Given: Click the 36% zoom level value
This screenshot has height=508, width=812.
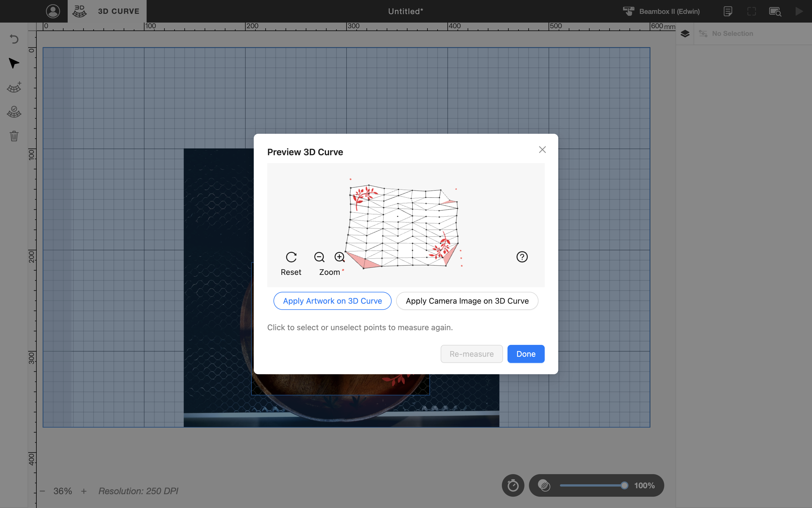Looking at the screenshot, I should click(x=63, y=491).
